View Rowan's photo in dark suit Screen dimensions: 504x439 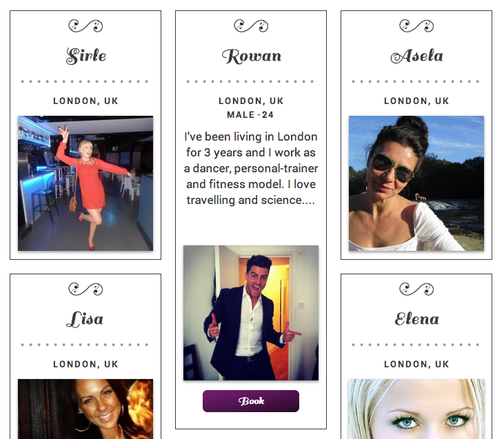(x=251, y=313)
